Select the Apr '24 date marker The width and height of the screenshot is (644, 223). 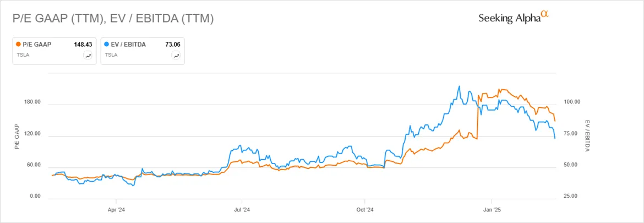coord(116,209)
